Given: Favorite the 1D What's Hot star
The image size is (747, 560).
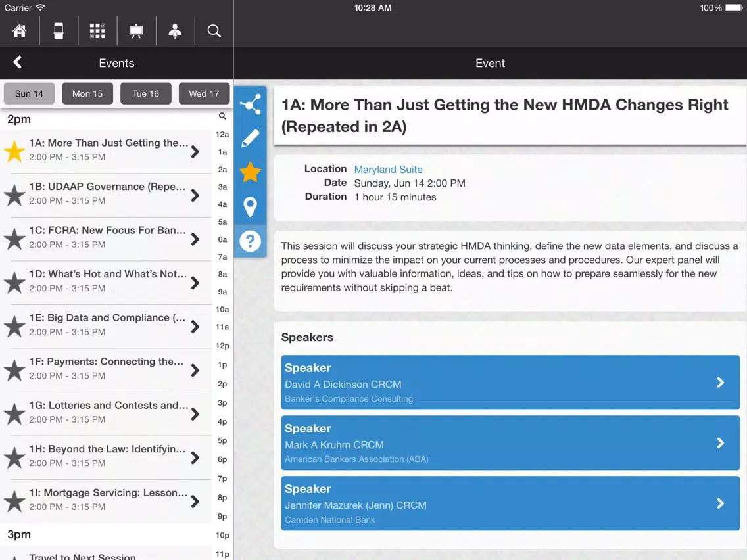Looking at the screenshot, I should click(x=14, y=283).
